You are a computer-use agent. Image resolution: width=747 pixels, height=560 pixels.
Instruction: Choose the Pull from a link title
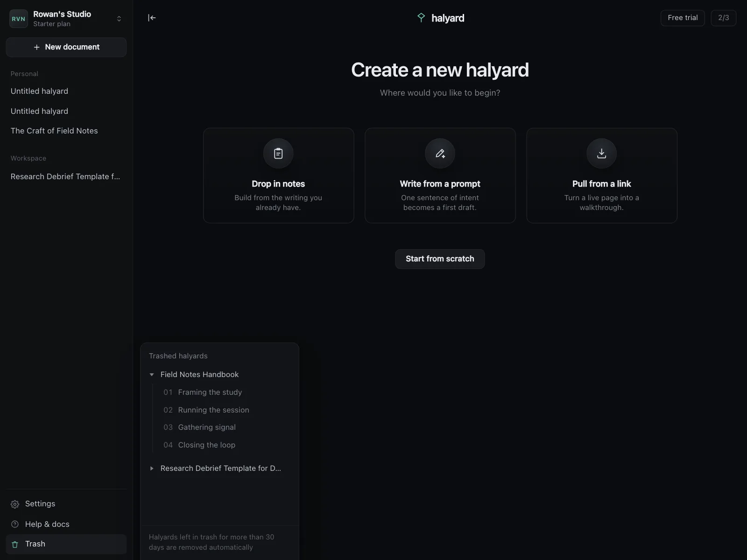[601, 184]
